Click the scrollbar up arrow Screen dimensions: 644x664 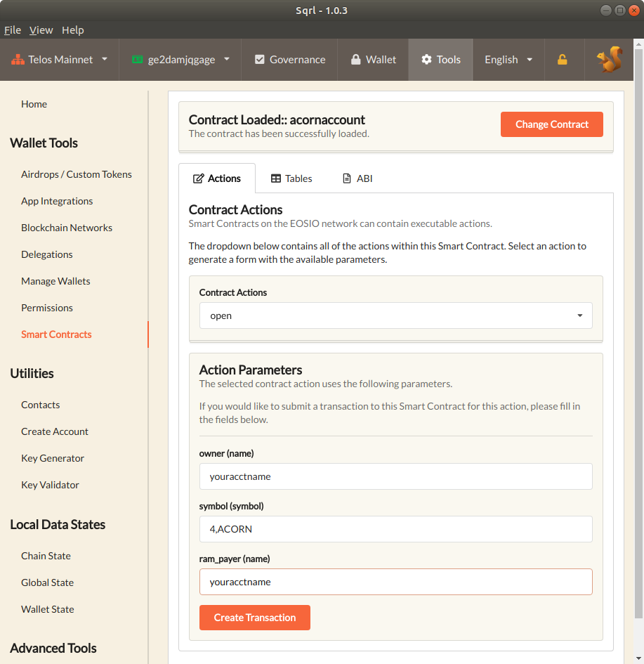(638, 43)
